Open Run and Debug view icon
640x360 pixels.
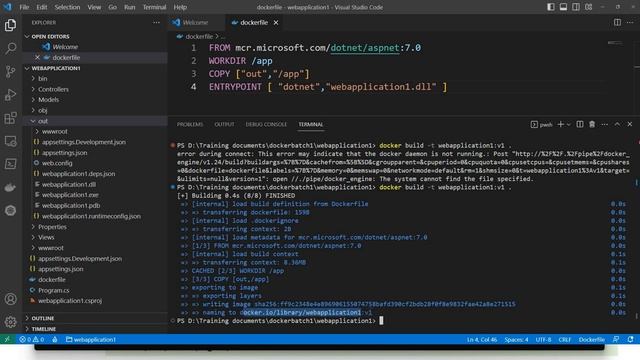pyautogui.click(x=11, y=95)
